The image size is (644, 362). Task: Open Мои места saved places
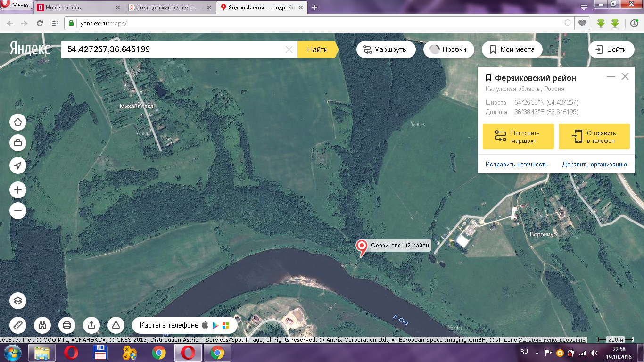(512, 49)
